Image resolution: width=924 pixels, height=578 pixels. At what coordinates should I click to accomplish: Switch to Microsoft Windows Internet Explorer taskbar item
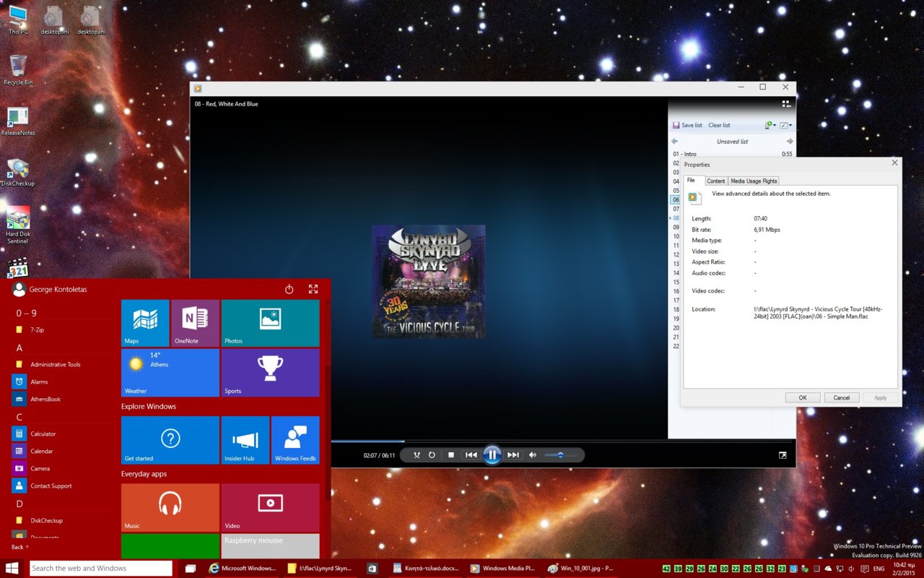coord(243,569)
